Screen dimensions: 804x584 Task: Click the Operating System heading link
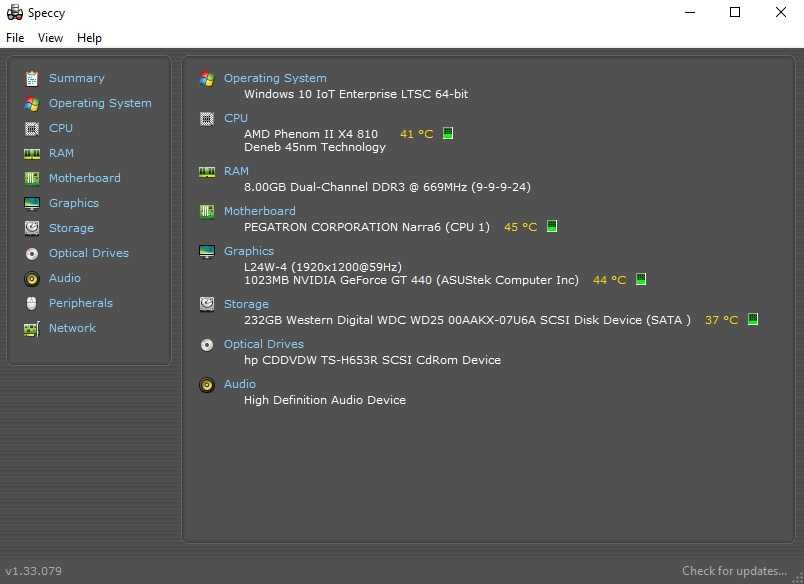click(x=275, y=78)
